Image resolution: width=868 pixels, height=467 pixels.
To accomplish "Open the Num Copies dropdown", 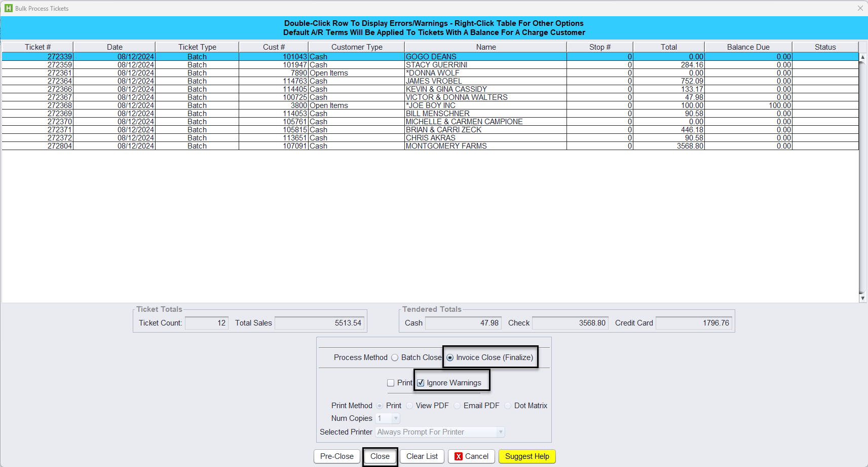I will coord(395,418).
